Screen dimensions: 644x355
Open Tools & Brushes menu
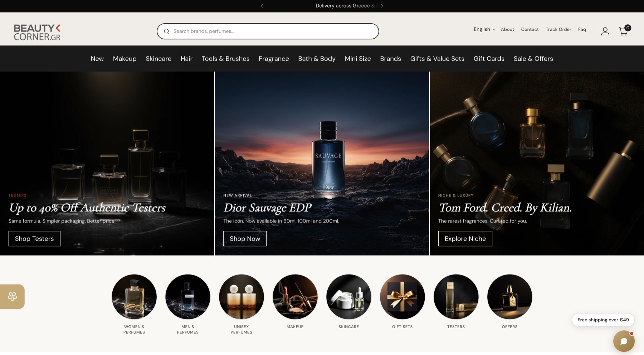pos(226,59)
